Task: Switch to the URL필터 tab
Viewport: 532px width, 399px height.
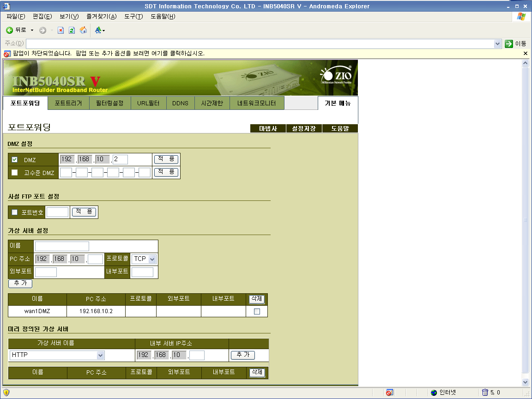Action: [148, 103]
